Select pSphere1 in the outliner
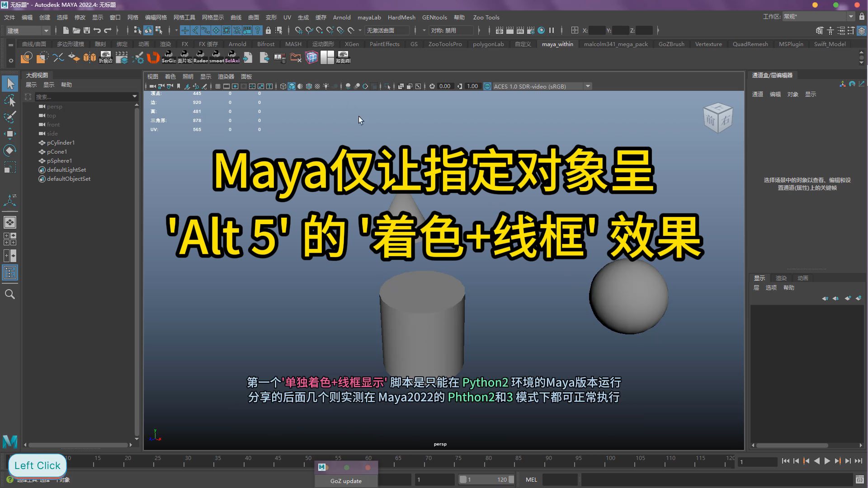 click(59, 160)
